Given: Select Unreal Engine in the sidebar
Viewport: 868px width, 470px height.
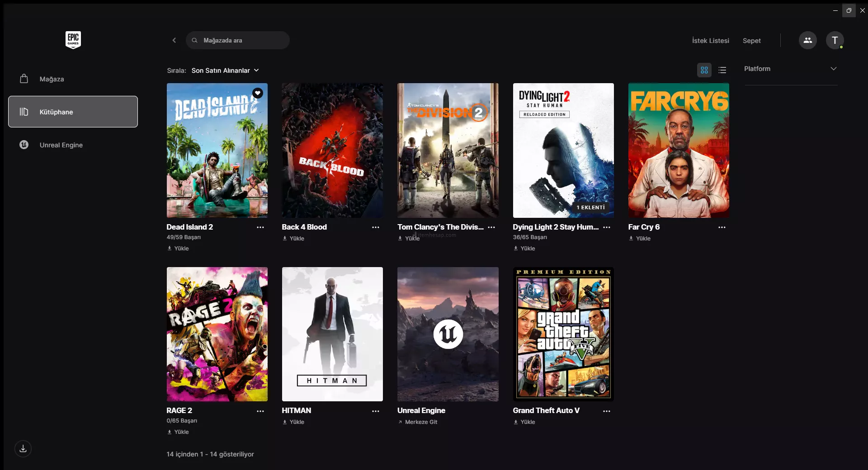Looking at the screenshot, I should point(61,145).
